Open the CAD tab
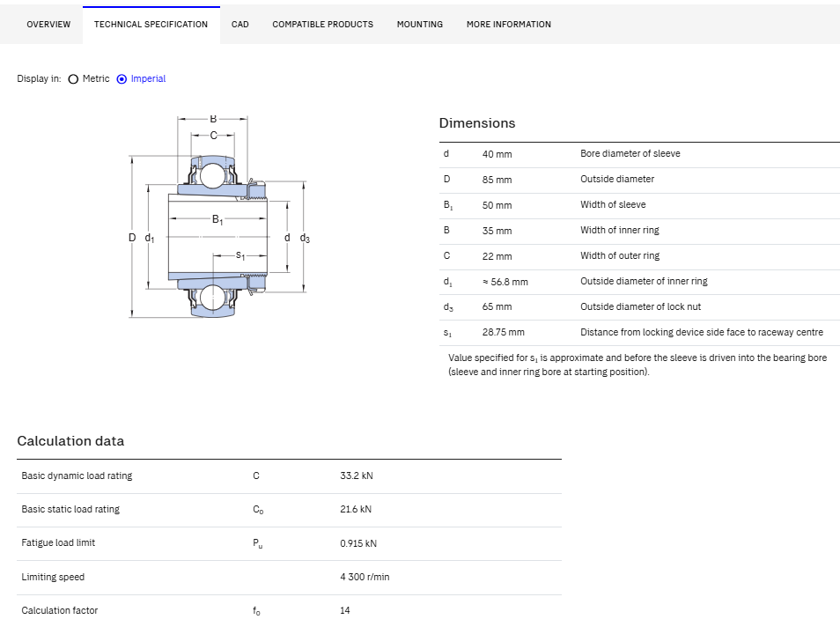This screenshot has height=634, width=840. pyautogui.click(x=240, y=25)
